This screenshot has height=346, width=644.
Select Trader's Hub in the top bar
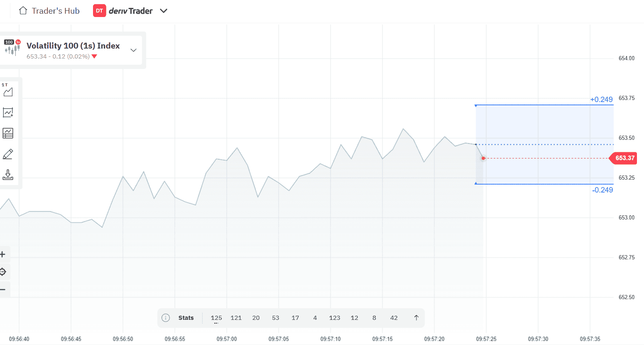pos(55,10)
